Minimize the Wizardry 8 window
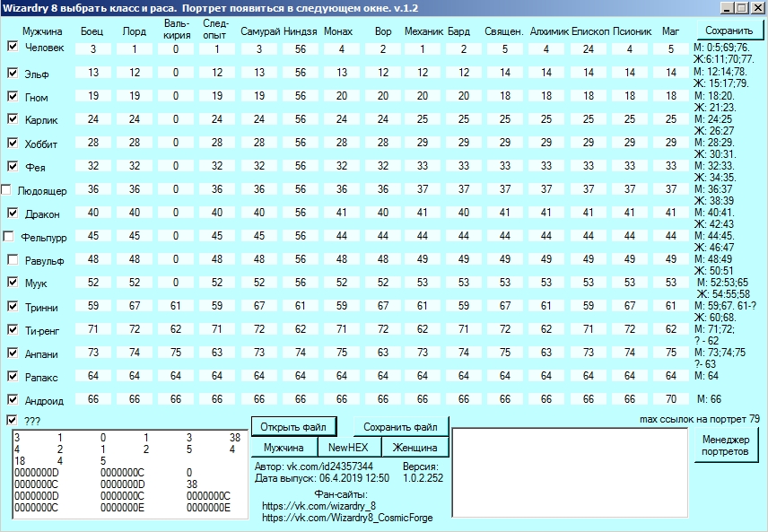 tap(724, 8)
